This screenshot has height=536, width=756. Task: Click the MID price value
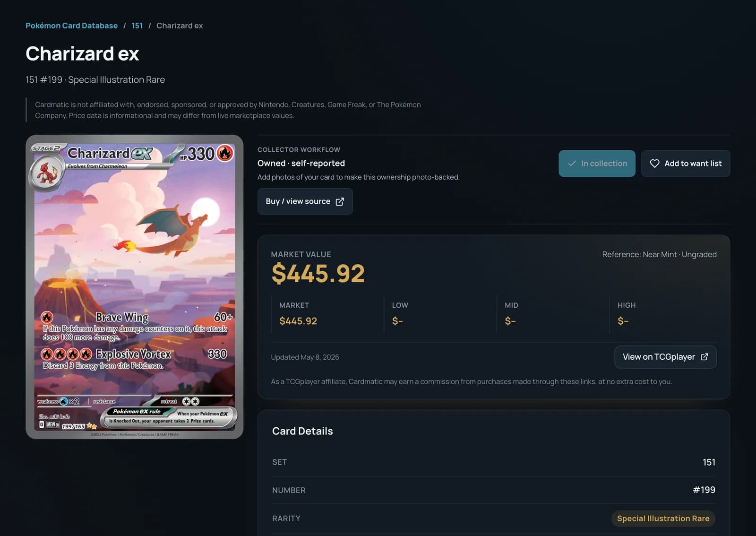510,321
